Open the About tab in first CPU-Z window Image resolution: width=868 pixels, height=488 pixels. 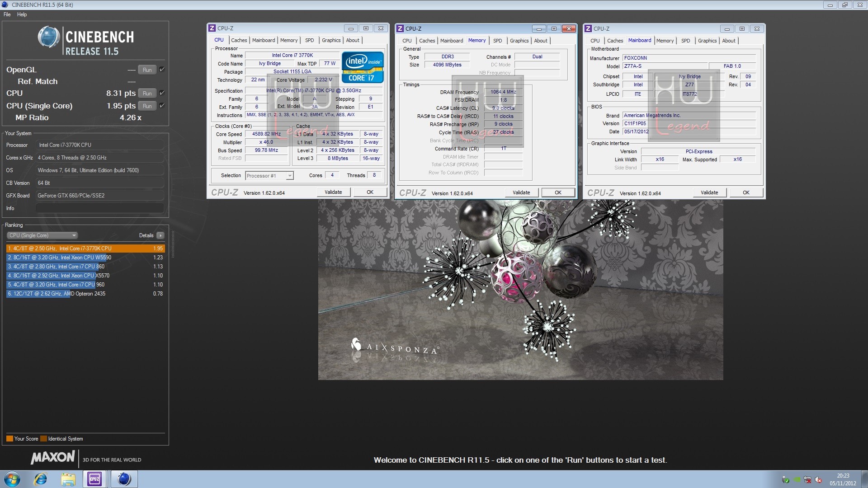pos(353,40)
